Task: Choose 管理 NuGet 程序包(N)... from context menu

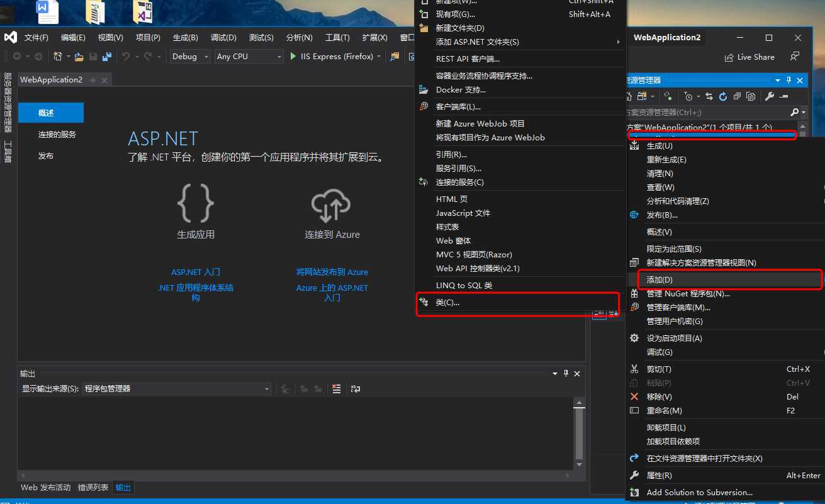Action: (x=688, y=294)
